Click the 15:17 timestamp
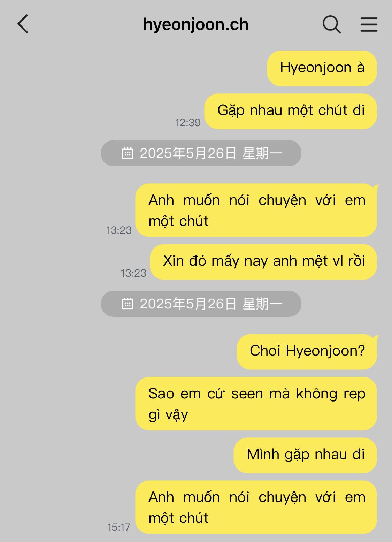 (x=118, y=527)
